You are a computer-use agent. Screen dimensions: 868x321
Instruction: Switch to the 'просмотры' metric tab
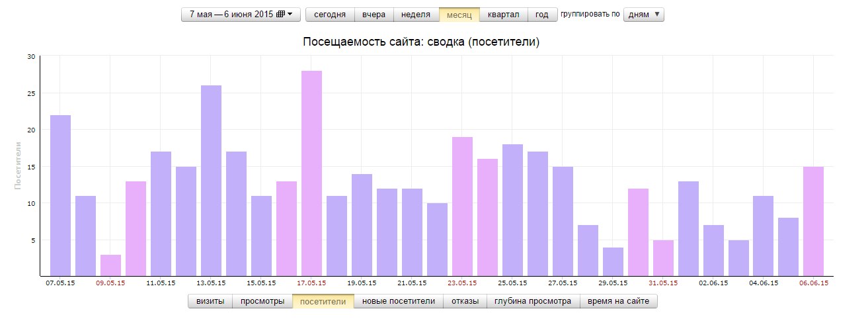tap(262, 302)
